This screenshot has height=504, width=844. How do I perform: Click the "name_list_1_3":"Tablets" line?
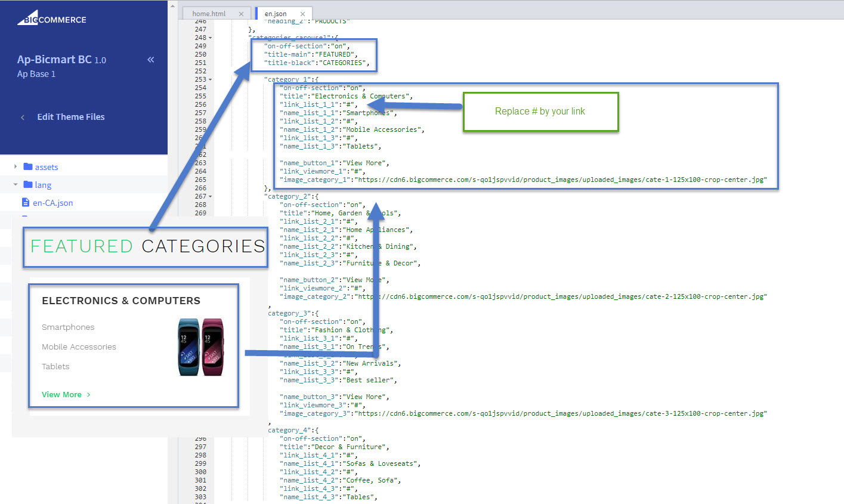(x=331, y=146)
